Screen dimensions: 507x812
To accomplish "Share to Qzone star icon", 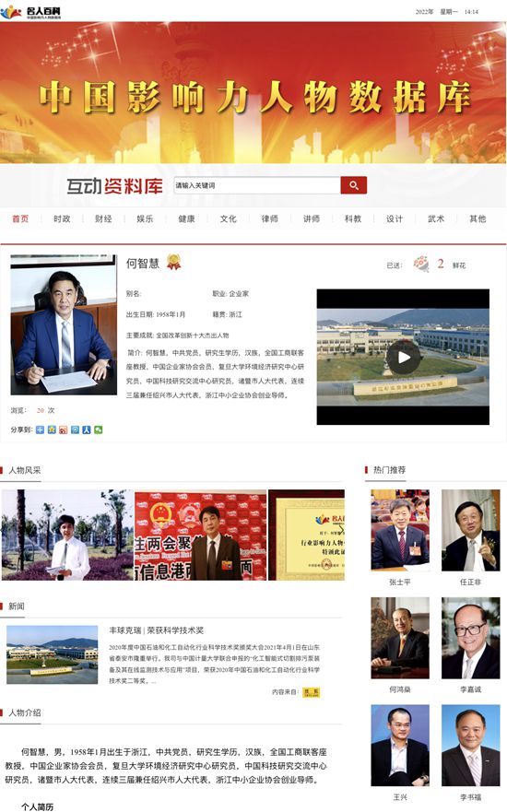I will [x=52, y=430].
